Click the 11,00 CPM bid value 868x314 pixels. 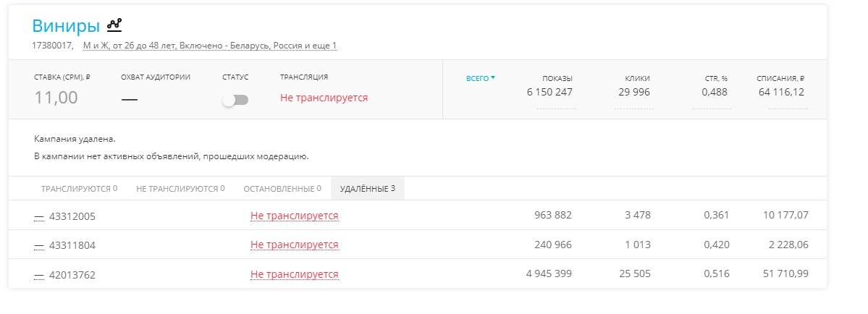pos(56,98)
